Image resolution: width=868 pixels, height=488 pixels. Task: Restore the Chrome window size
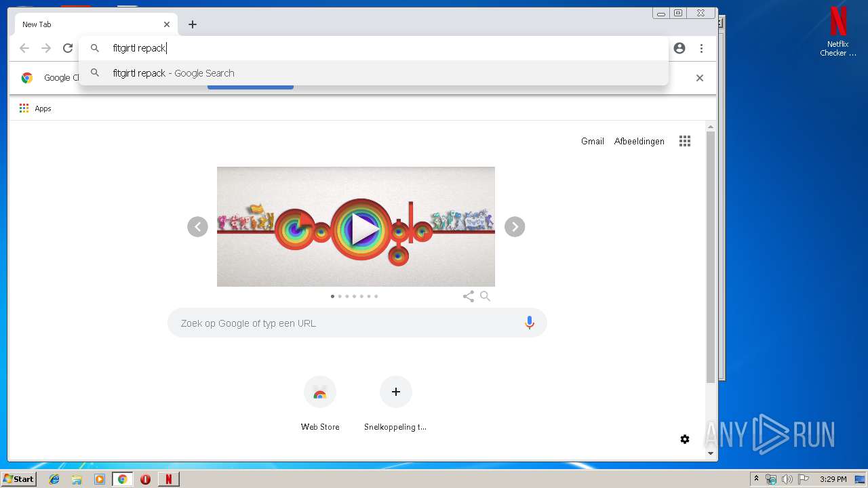(678, 13)
